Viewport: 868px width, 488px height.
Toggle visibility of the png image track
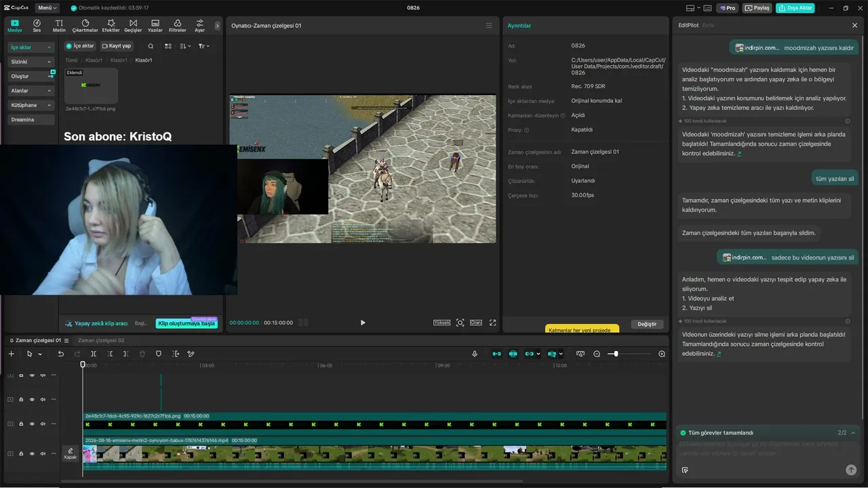32,424
